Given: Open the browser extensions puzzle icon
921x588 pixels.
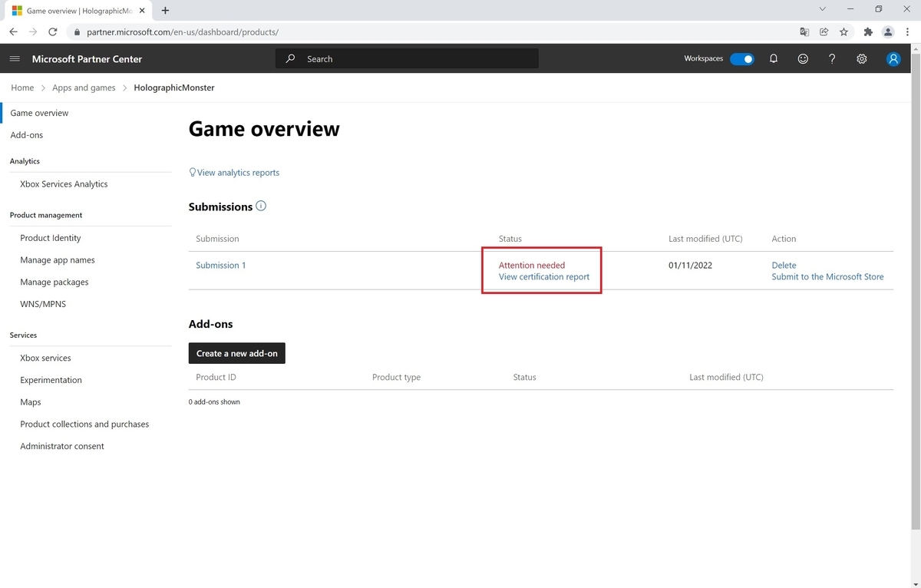Looking at the screenshot, I should (868, 32).
